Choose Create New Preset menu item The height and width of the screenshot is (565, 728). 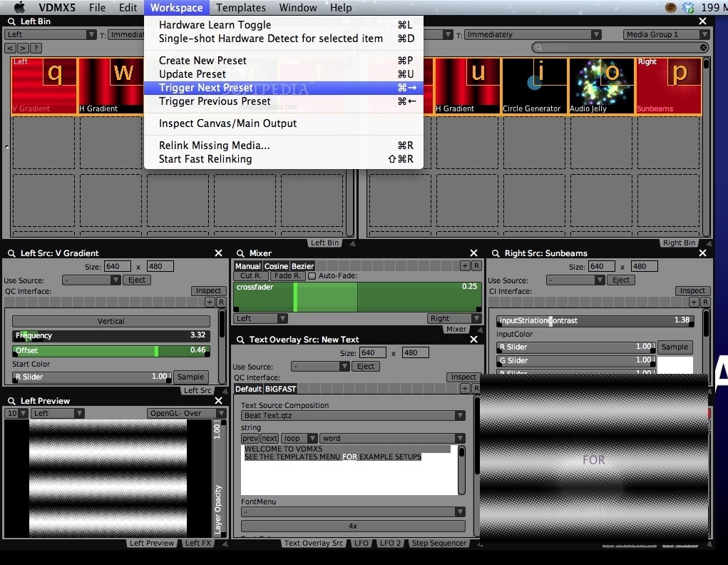[284, 61]
